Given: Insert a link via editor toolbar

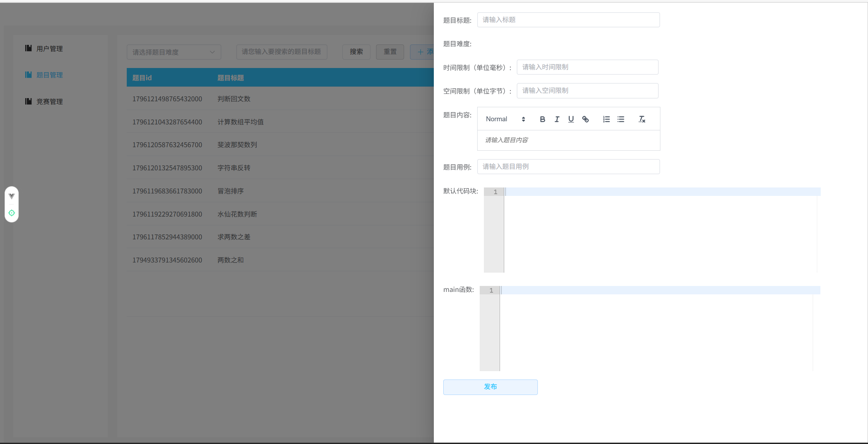Looking at the screenshot, I should coord(585,119).
